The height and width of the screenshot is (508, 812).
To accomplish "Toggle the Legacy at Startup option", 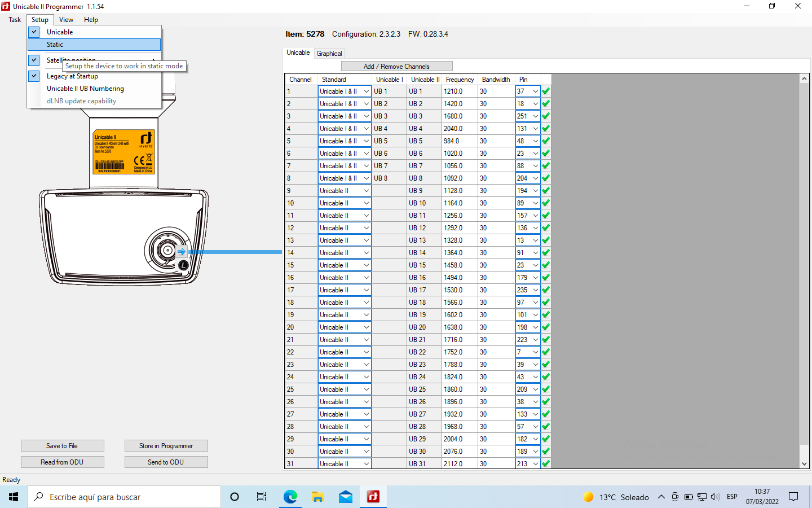I will (x=72, y=76).
